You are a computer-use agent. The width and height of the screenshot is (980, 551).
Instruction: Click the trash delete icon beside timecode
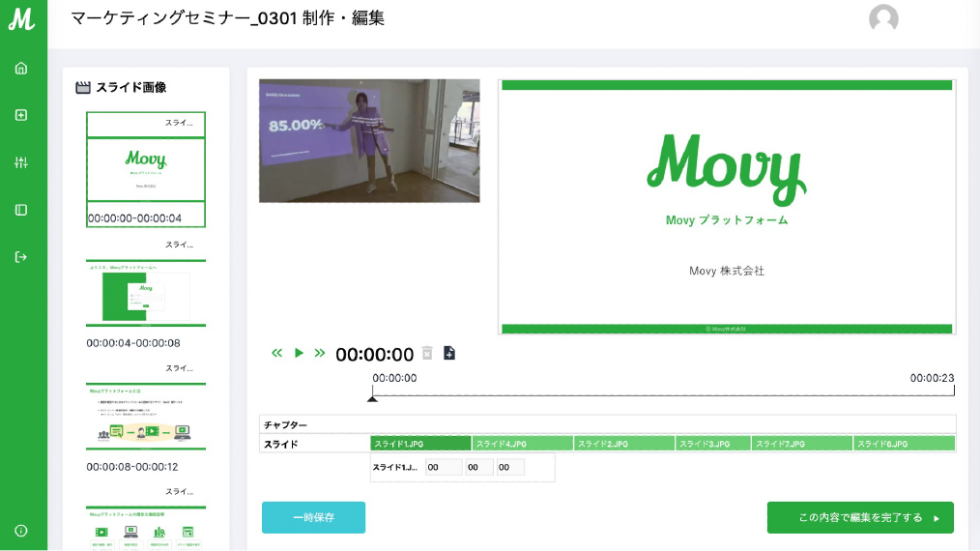coord(427,353)
